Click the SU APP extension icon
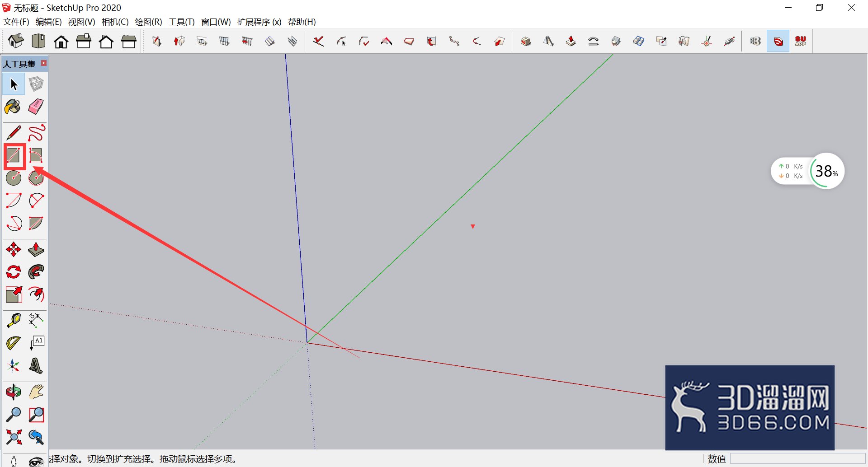Image resolution: width=868 pixels, height=467 pixels. point(801,41)
